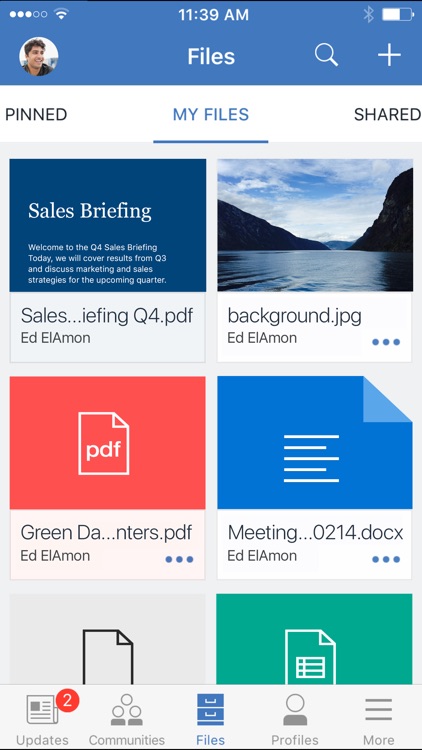Image resolution: width=422 pixels, height=750 pixels.
Task: Click Ed ElAmon under Green Da...nters.pdf
Action: click(x=56, y=556)
